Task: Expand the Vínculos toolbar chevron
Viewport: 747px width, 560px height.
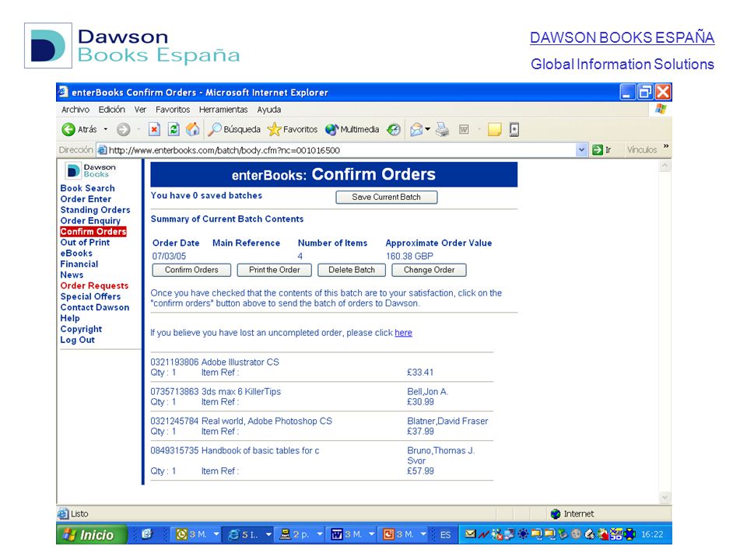Action: (x=666, y=146)
